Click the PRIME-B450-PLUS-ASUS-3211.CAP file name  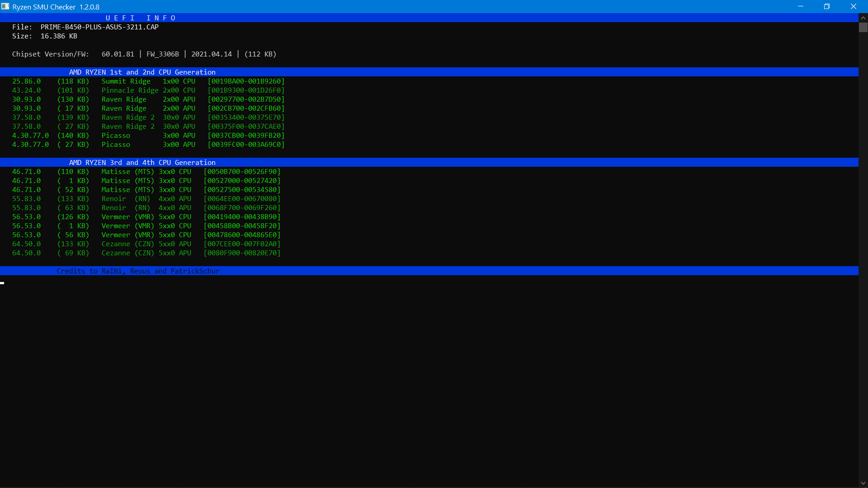coord(99,27)
